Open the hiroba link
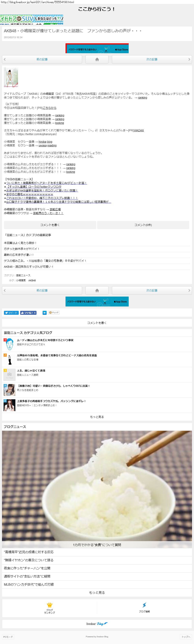This screenshot has height=644, width=194. coord(42,141)
